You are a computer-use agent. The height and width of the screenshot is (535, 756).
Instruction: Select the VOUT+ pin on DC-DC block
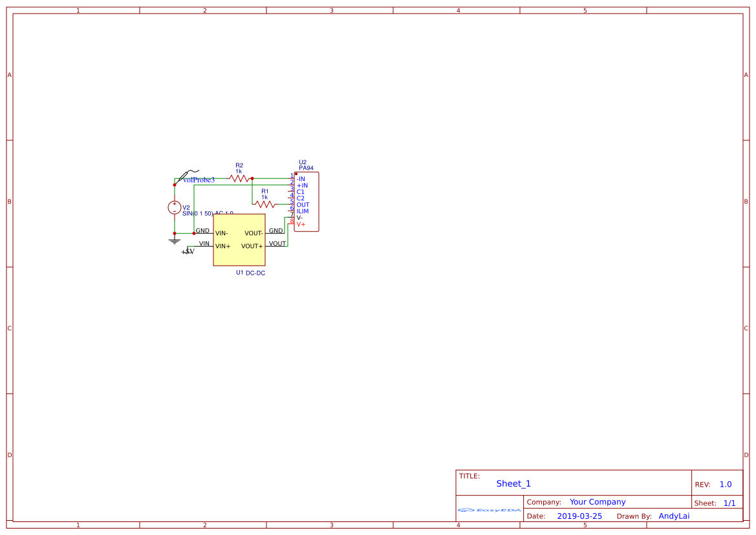click(252, 246)
